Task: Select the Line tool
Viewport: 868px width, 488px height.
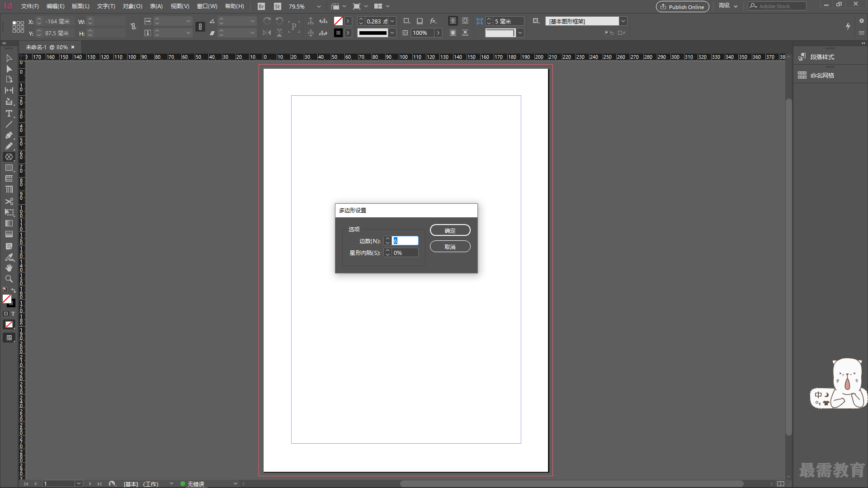Action: pyautogui.click(x=9, y=124)
